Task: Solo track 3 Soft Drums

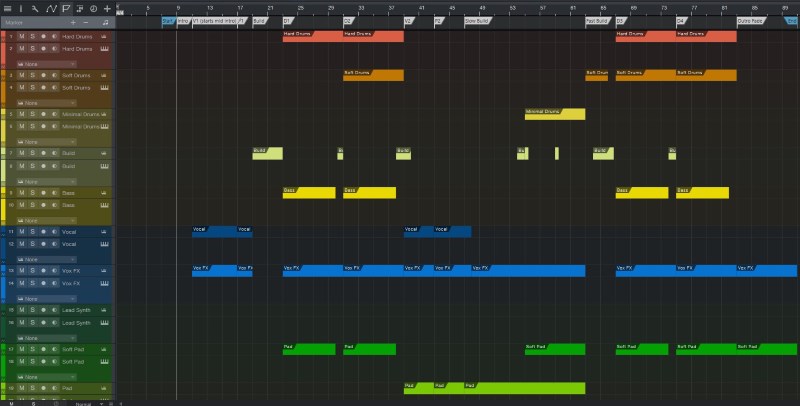Action: click(x=32, y=75)
